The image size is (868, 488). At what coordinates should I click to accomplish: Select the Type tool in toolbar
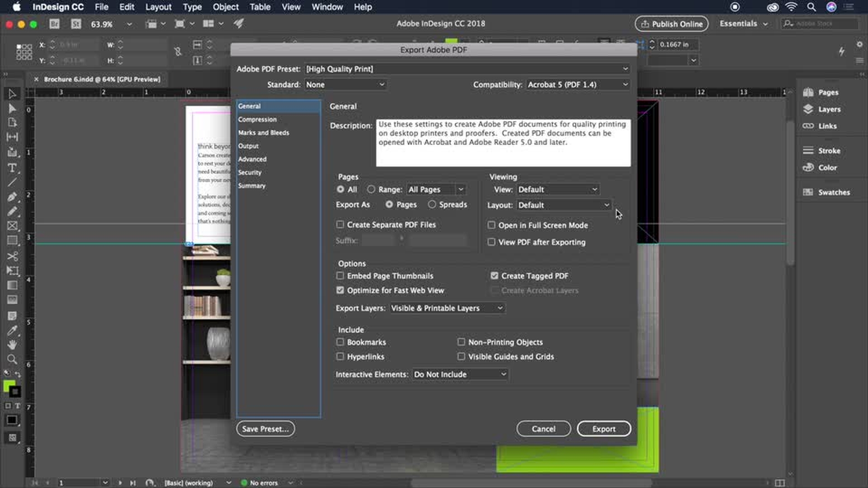click(12, 168)
